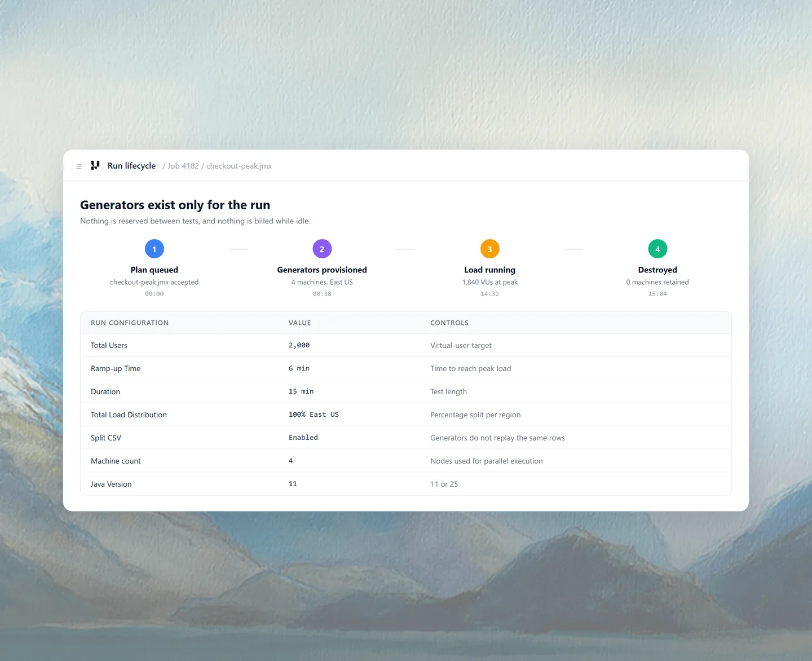Open Job 4182 breadcrumb

pyautogui.click(x=183, y=166)
